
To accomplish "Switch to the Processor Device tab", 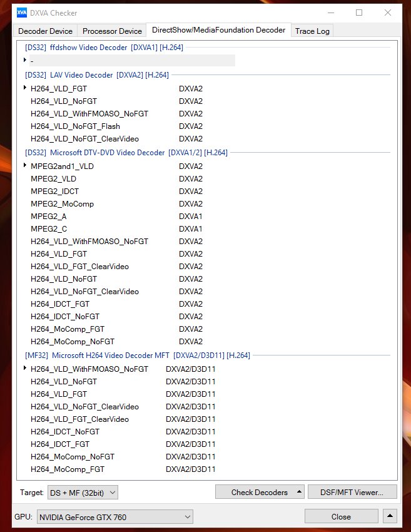I will (x=112, y=31).
